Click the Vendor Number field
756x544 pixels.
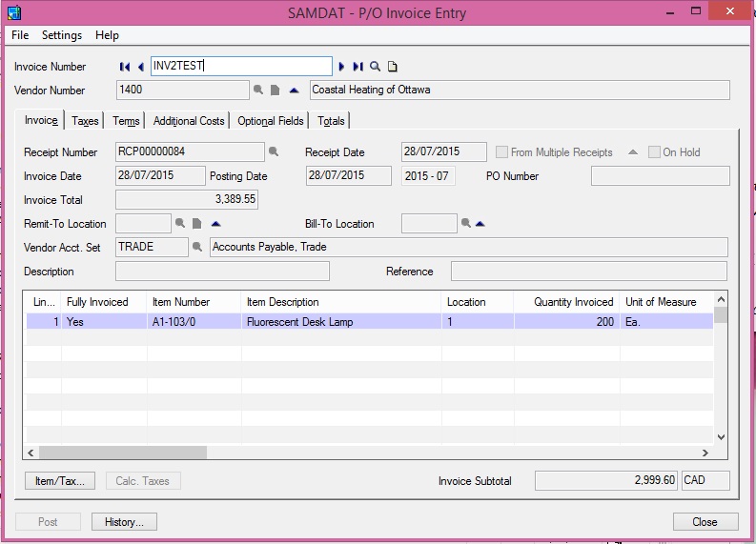(x=183, y=91)
